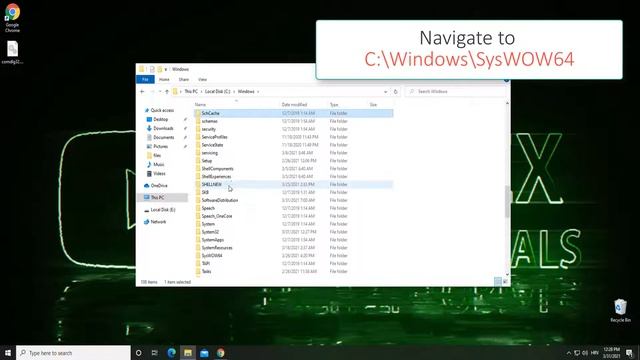Open the File ribbon tab
This screenshot has width=640, height=360.
[x=145, y=79]
